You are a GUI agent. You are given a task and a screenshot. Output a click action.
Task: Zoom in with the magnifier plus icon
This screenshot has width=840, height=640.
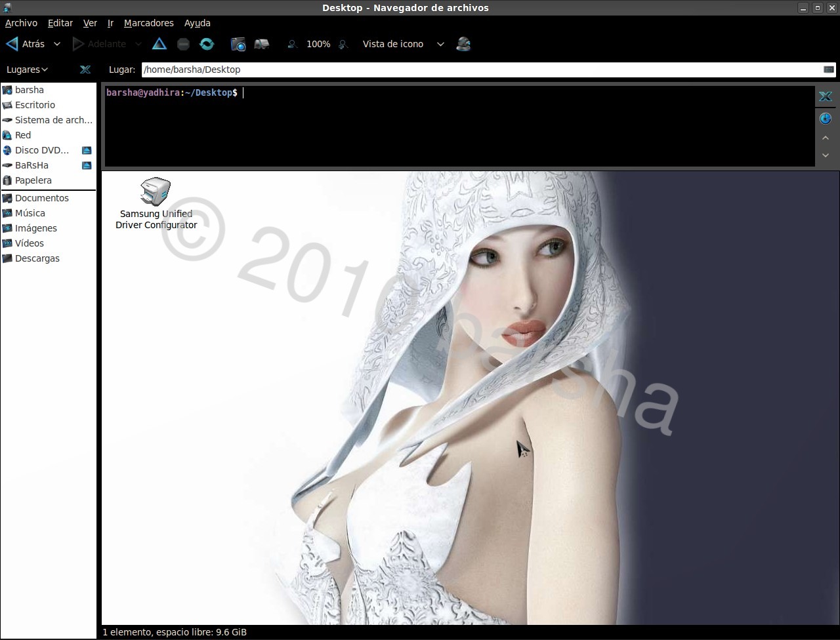pos(343,44)
